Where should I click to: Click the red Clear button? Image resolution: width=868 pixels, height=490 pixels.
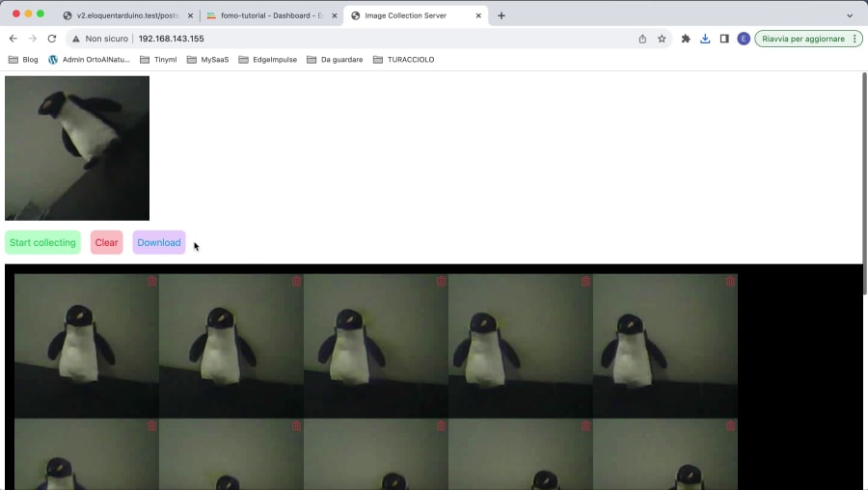click(x=106, y=242)
